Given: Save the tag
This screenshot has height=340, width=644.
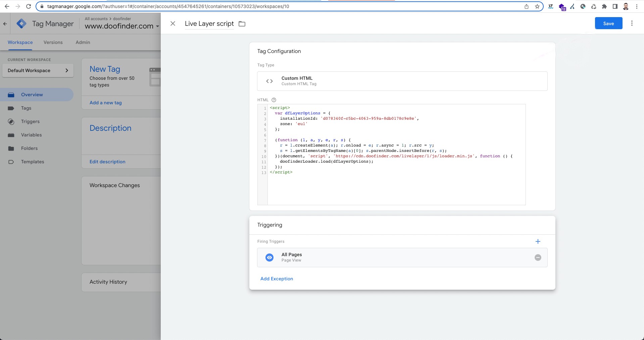Looking at the screenshot, I should coord(608,23).
